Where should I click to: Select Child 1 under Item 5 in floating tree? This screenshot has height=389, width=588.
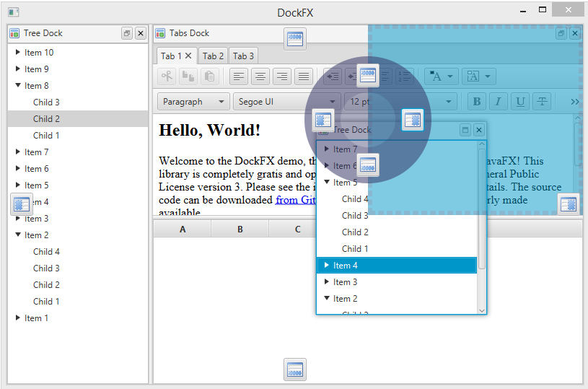(x=397, y=249)
